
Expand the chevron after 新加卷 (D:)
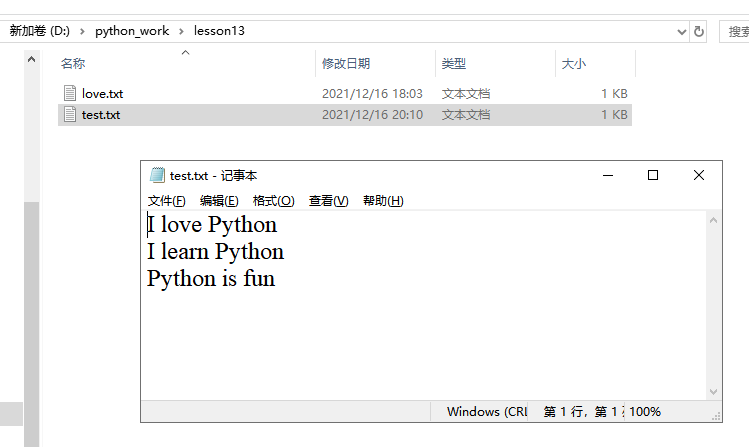(x=82, y=32)
